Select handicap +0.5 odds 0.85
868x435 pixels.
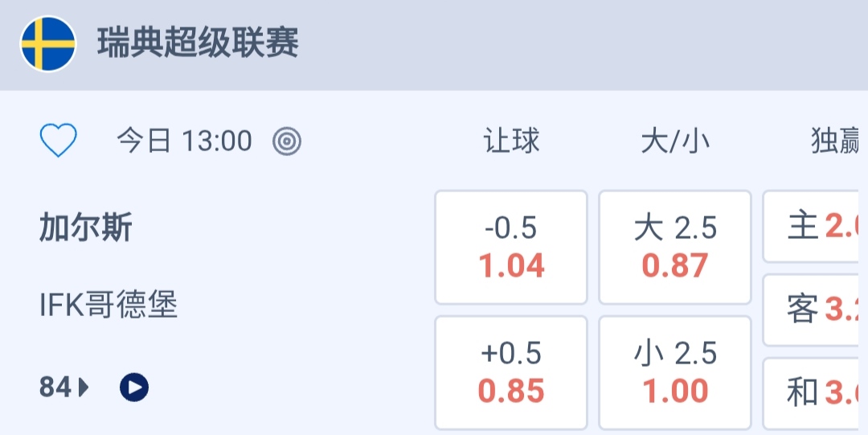[x=511, y=372]
